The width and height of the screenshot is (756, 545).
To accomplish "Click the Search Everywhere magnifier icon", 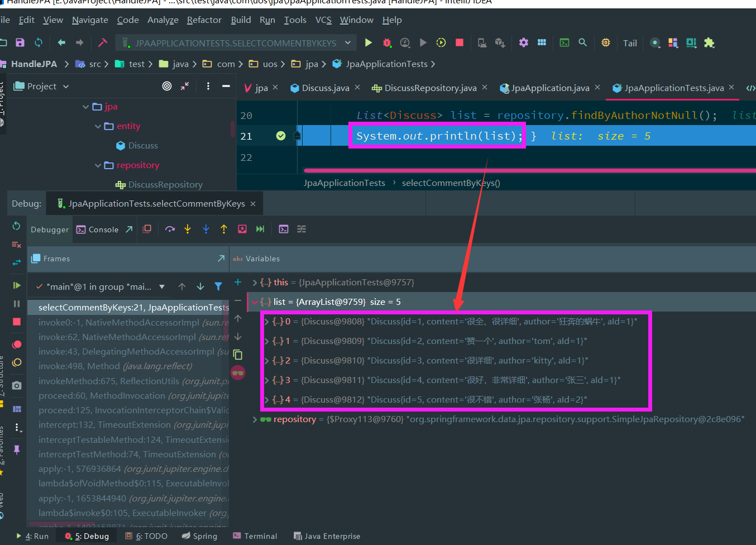I will [x=582, y=42].
